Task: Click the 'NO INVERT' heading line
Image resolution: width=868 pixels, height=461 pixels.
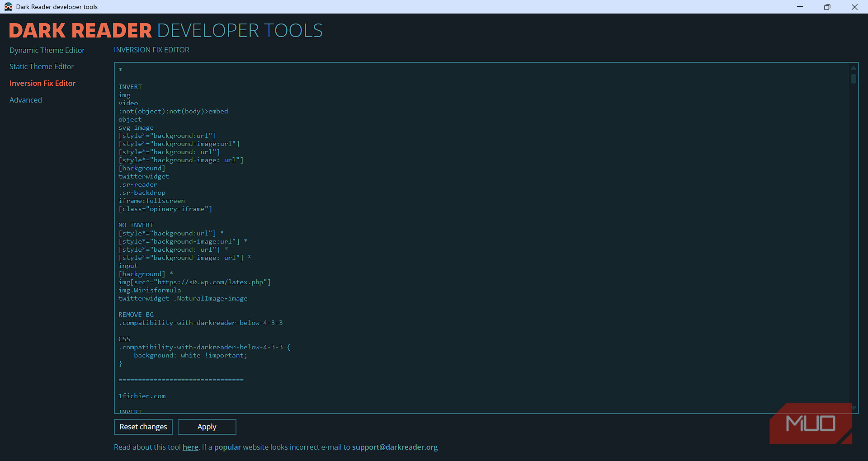Action: tap(136, 225)
